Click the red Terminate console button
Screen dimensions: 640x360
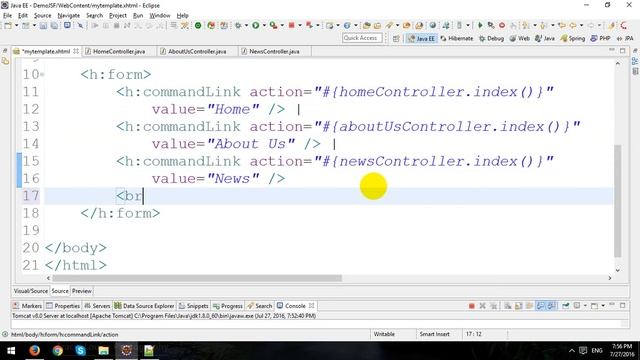click(x=471, y=306)
